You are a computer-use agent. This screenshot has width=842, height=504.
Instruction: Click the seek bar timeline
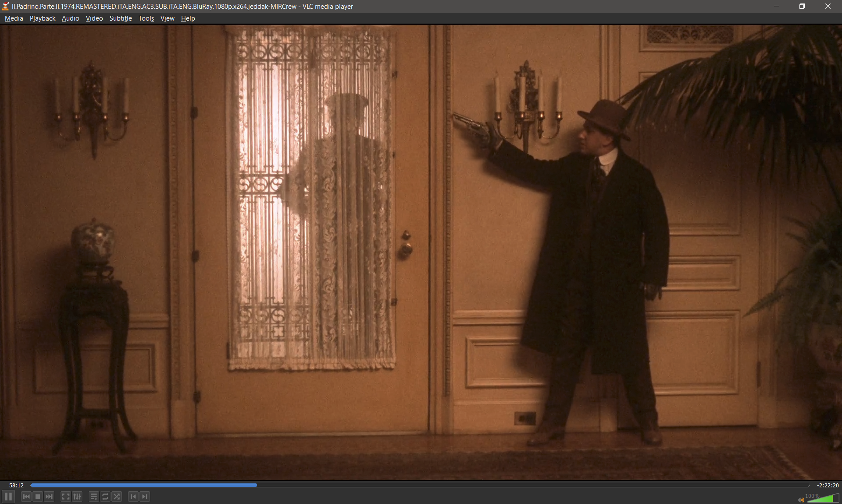(x=420, y=485)
